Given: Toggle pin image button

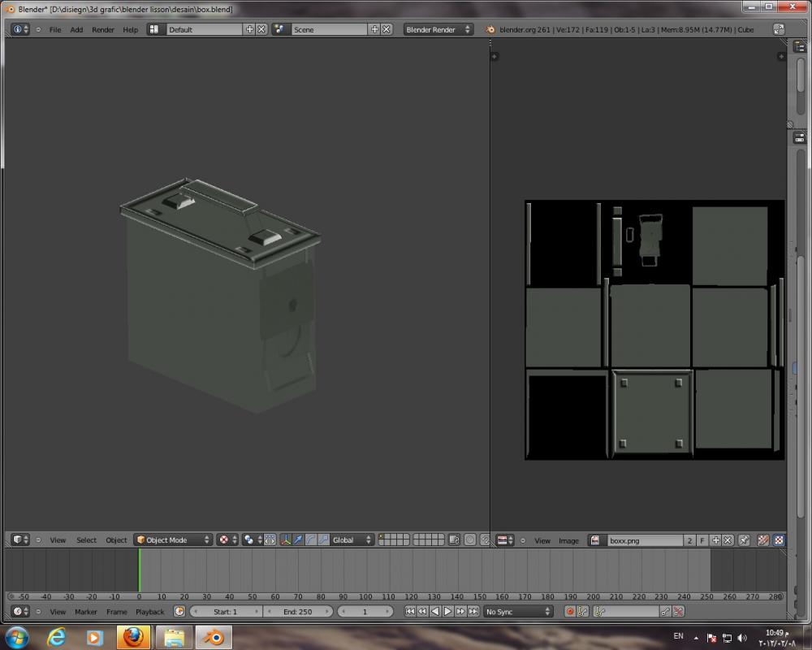Looking at the screenshot, I should click(744, 540).
